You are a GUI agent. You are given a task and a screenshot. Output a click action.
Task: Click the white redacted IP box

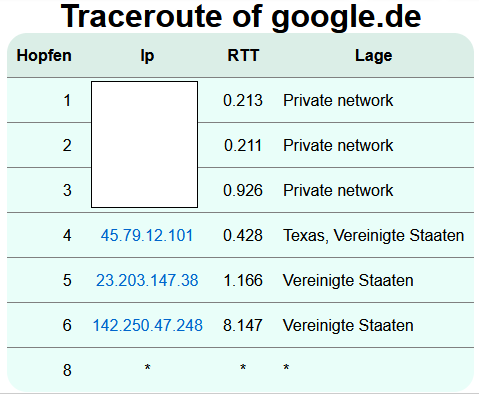tap(144, 144)
